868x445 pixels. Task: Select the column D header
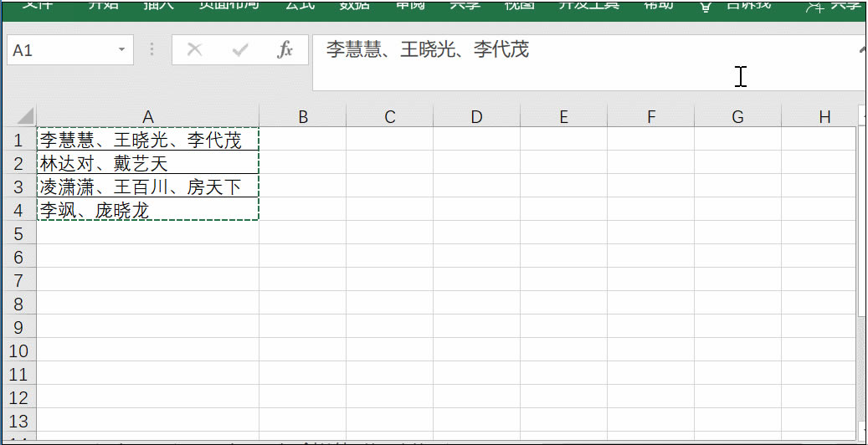pyautogui.click(x=476, y=117)
